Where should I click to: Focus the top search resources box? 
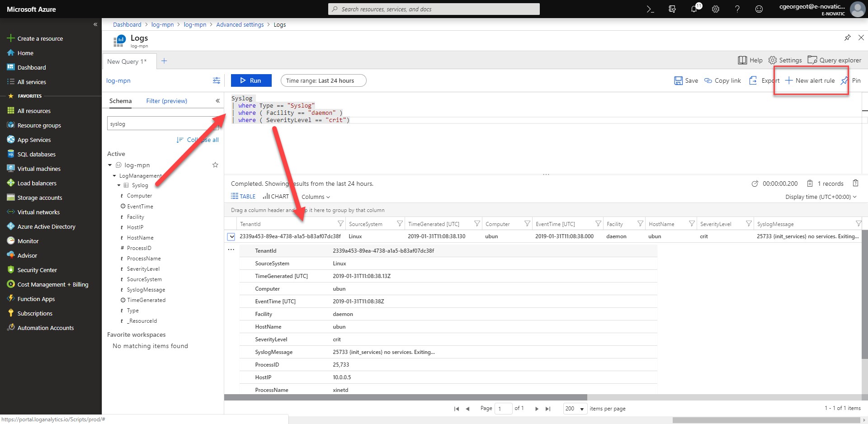[434, 9]
